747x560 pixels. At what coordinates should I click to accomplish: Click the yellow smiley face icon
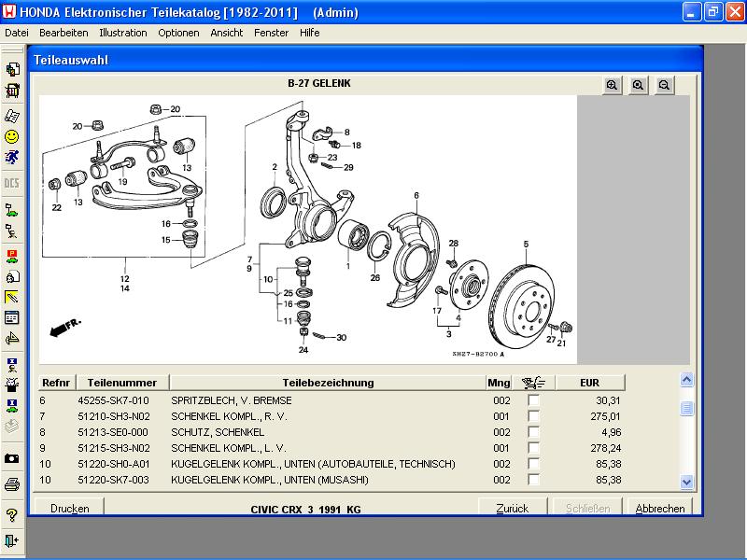pyautogui.click(x=12, y=136)
